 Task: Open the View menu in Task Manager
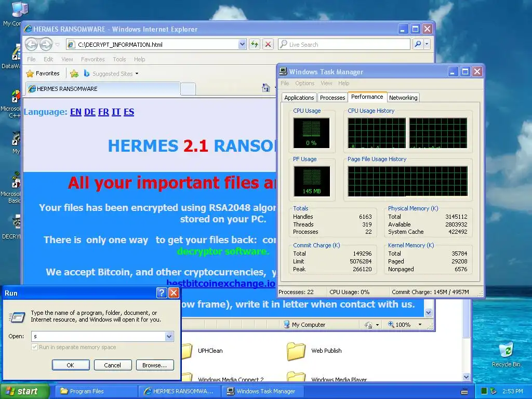[326, 83]
